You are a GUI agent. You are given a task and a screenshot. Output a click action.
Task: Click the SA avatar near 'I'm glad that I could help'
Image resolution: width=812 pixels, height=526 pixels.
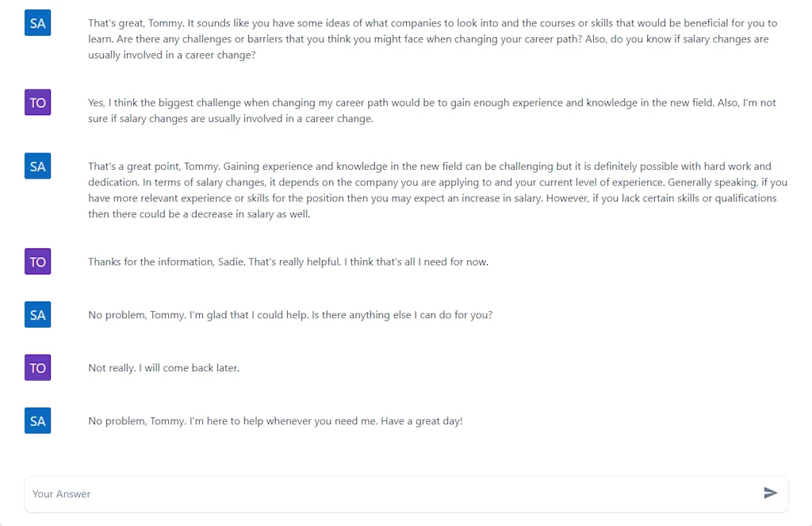tap(37, 314)
